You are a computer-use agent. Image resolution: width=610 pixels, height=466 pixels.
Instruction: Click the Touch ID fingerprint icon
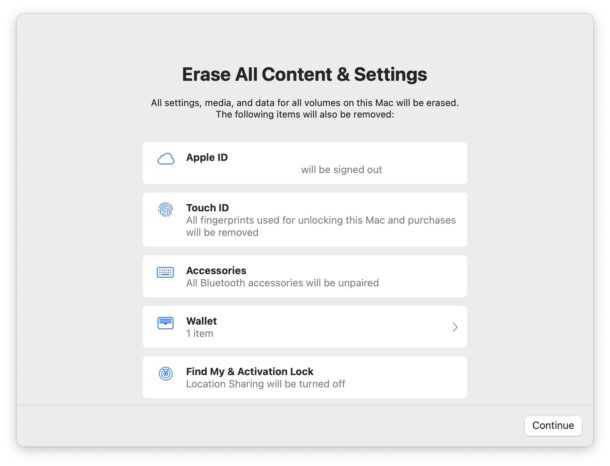[x=165, y=210]
